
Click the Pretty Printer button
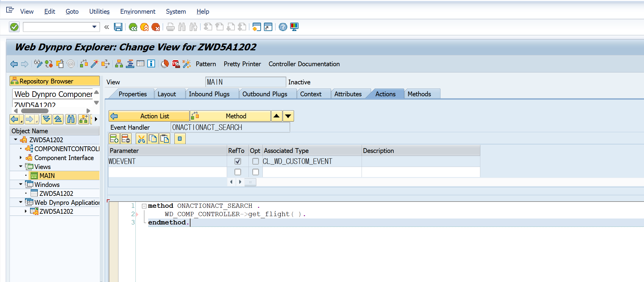point(242,64)
